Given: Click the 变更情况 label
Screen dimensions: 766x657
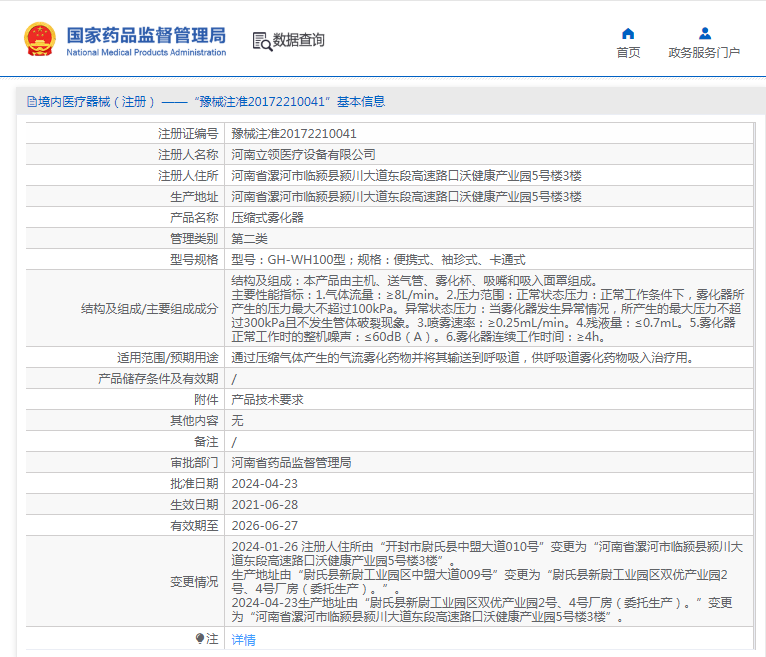Looking at the screenshot, I should tap(194, 582).
